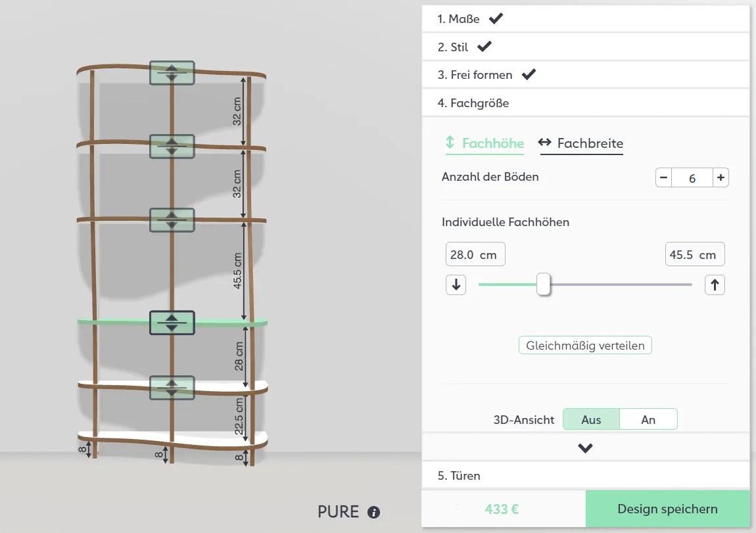The width and height of the screenshot is (756, 533).
Task: Click the shelf height slider handle
Action: coord(544,285)
